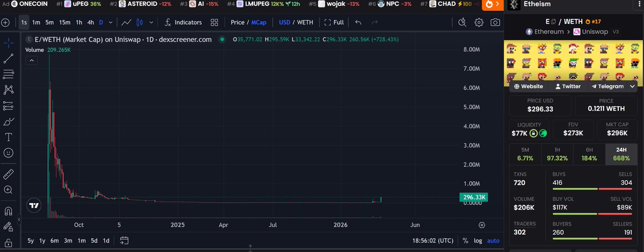Image resolution: width=644 pixels, height=252 pixels.
Task: Open time axis settings gear
Action: coord(482,225)
